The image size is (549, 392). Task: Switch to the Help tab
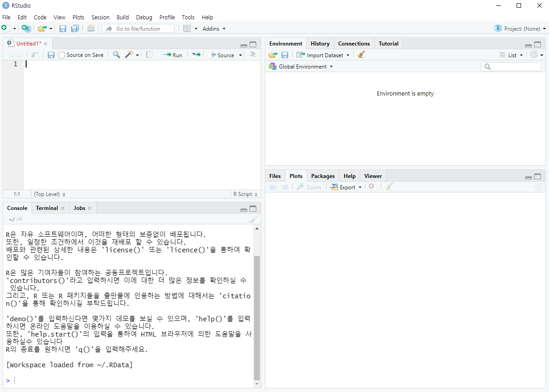[x=349, y=176]
